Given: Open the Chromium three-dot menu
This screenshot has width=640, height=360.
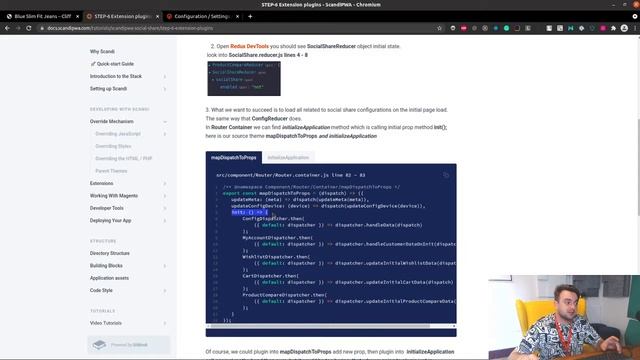Looking at the screenshot, I should pos(635,28).
